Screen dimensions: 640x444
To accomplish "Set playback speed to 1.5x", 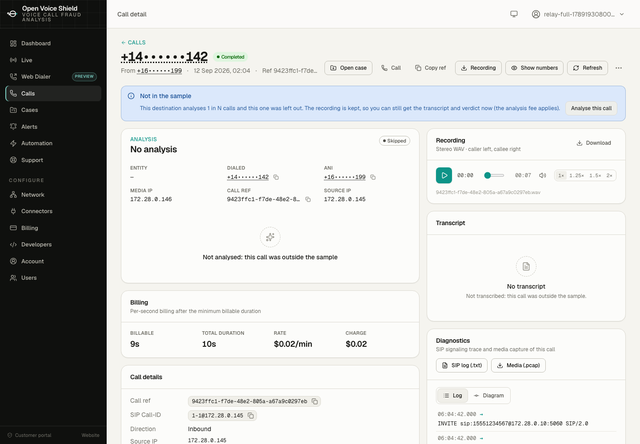I will [x=595, y=175].
